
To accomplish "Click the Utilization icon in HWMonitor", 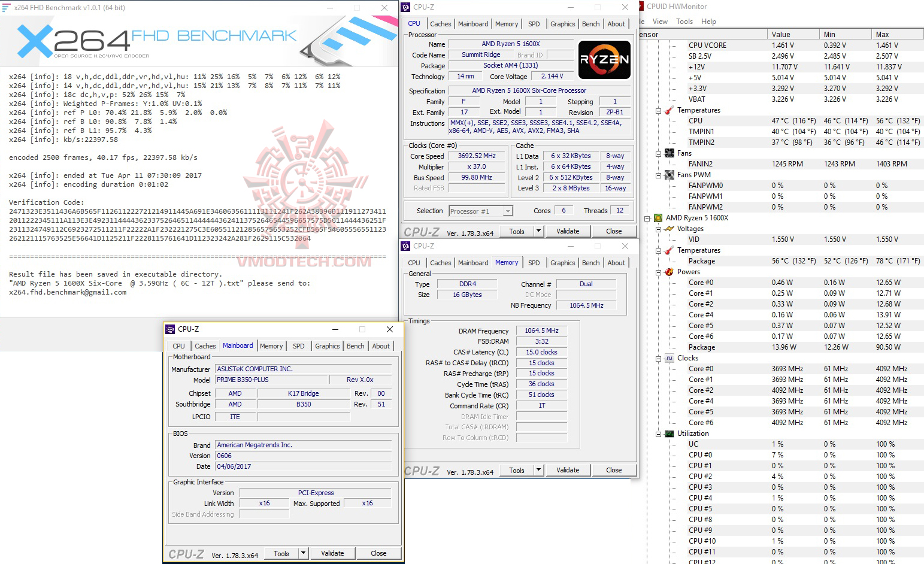I will (x=668, y=433).
